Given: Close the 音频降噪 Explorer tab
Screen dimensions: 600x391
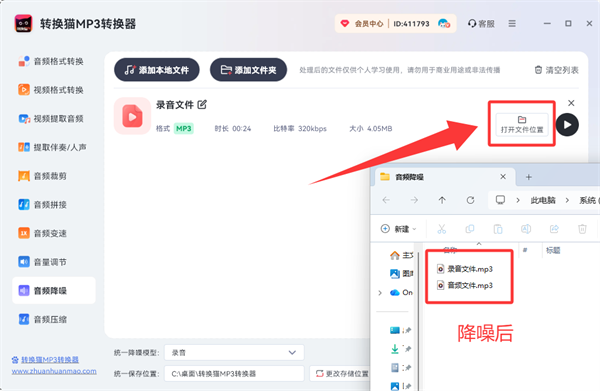Looking at the screenshot, I should click(x=503, y=176).
